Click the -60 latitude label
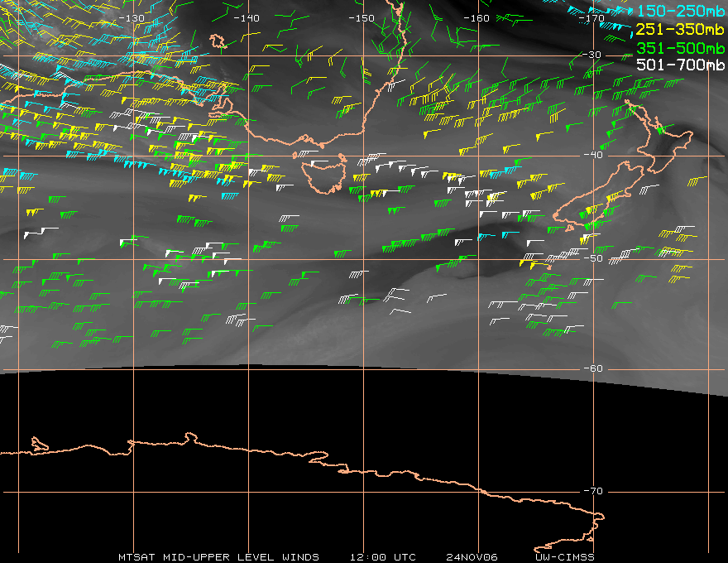The image size is (728, 563). point(592,368)
